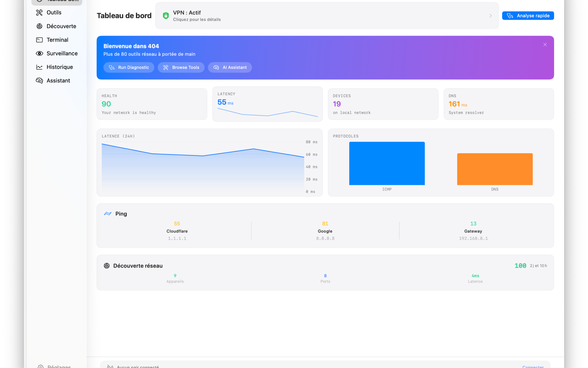588x368 pixels.
Task: Click the Ping wave icon
Action: [108, 213]
